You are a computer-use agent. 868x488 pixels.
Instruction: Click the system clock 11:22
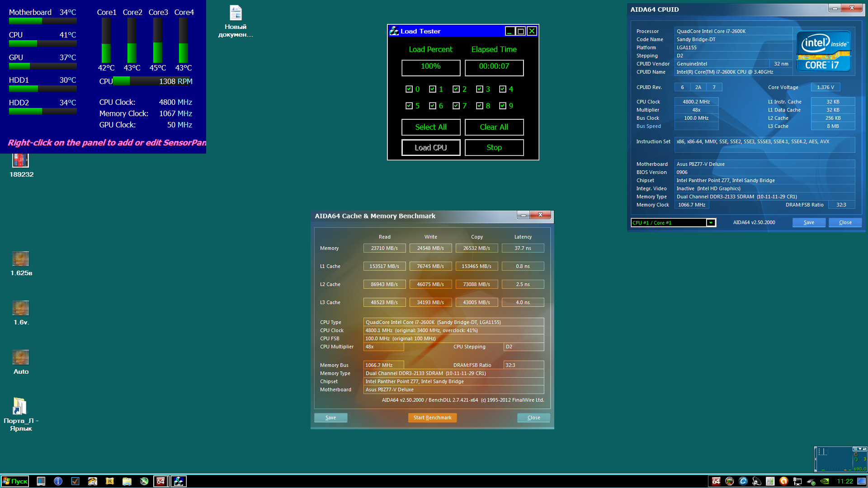tap(844, 481)
